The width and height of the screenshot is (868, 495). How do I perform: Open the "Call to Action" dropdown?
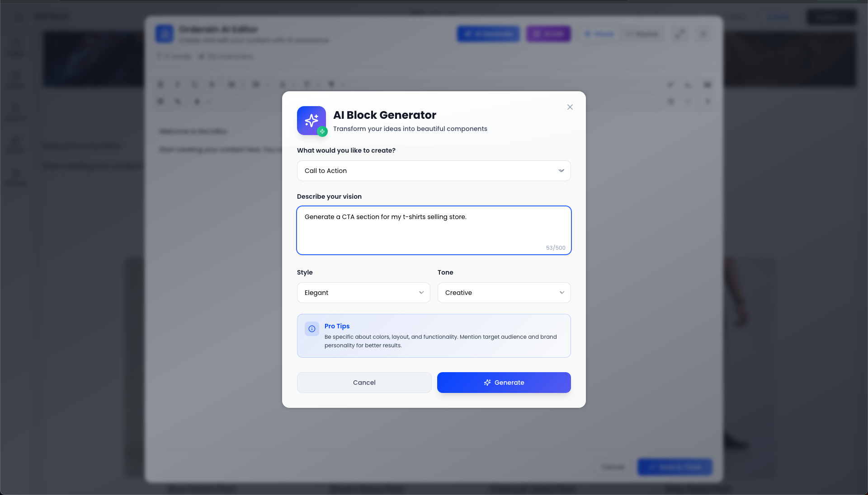click(434, 171)
